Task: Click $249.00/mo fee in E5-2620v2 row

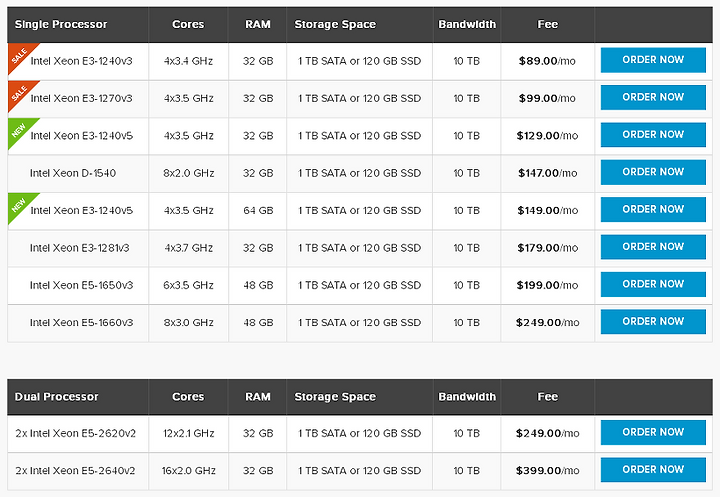Action: pos(547,434)
